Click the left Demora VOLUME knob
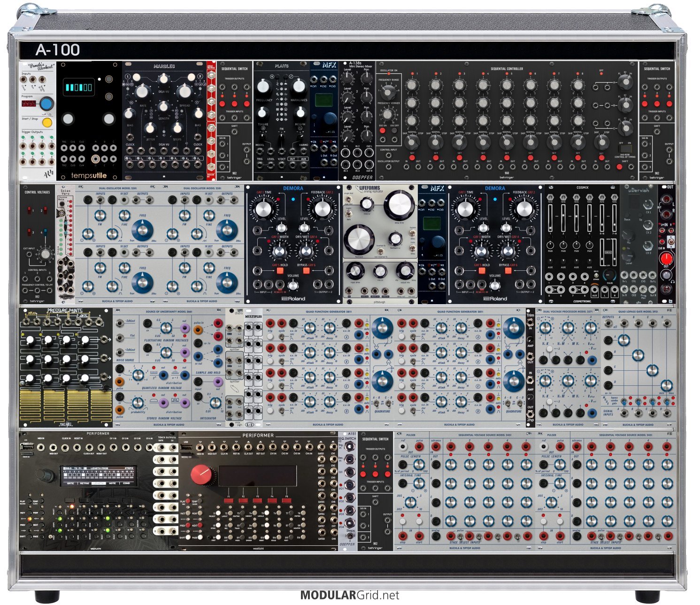Image resolution: width=700 pixels, height=605 pixels. (x=292, y=285)
